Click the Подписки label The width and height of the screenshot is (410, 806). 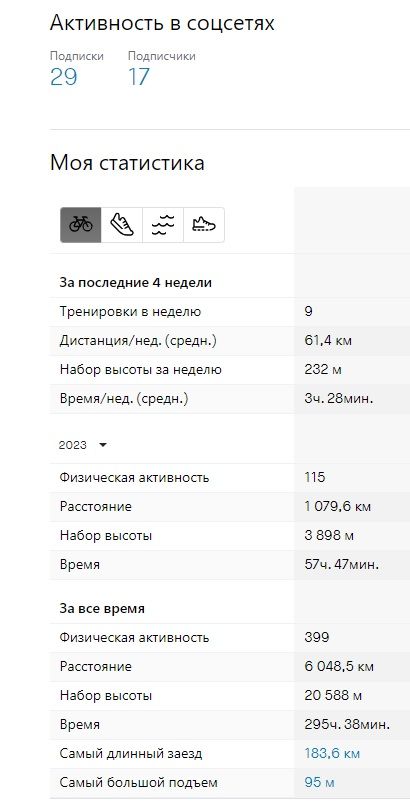[77, 56]
